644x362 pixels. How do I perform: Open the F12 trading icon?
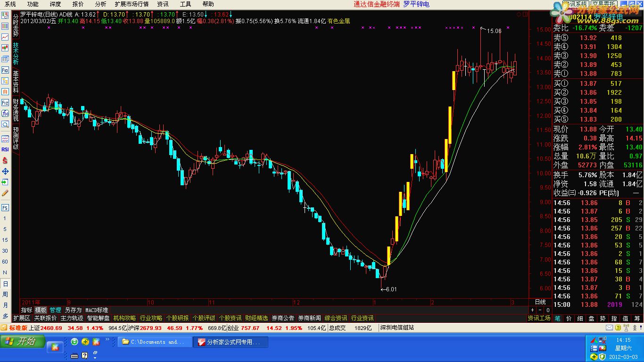(x=5, y=103)
